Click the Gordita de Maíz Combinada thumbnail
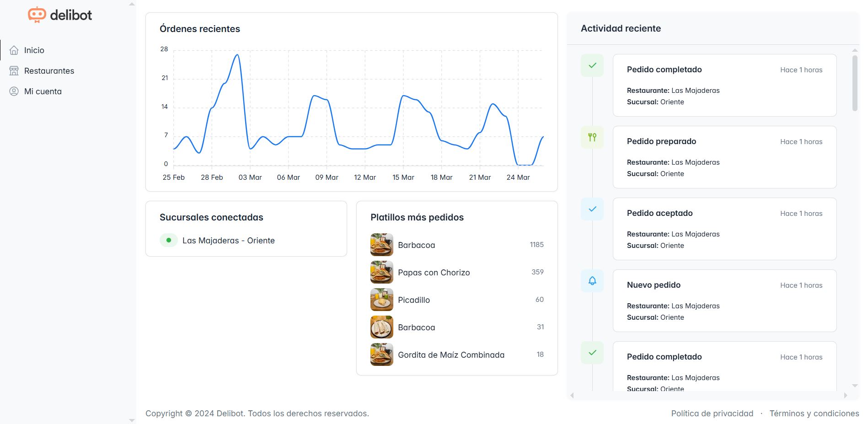 (x=381, y=354)
